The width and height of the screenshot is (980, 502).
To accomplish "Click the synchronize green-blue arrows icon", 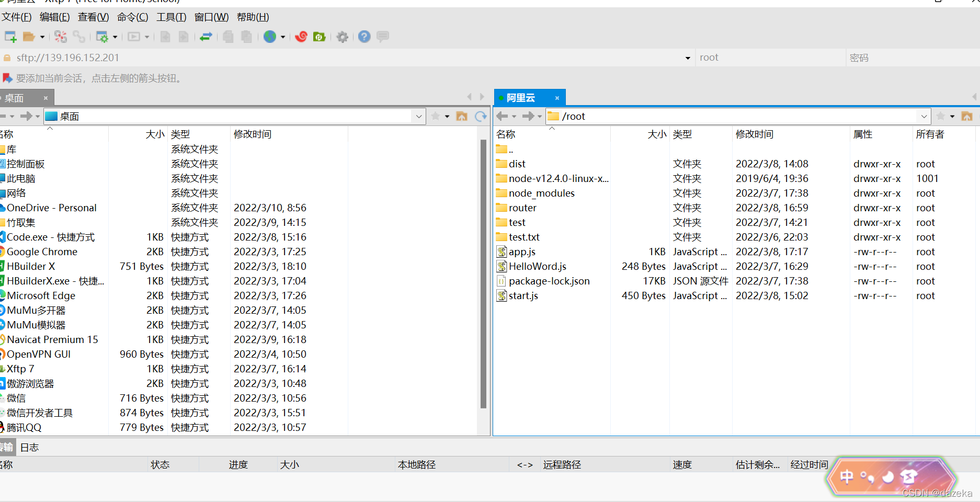I will (206, 37).
